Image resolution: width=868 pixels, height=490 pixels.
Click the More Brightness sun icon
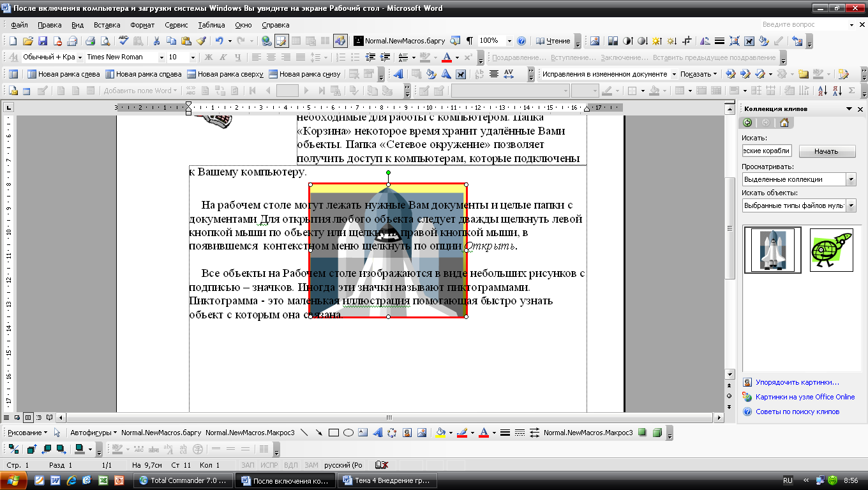pyautogui.click(x=657, y=41)
